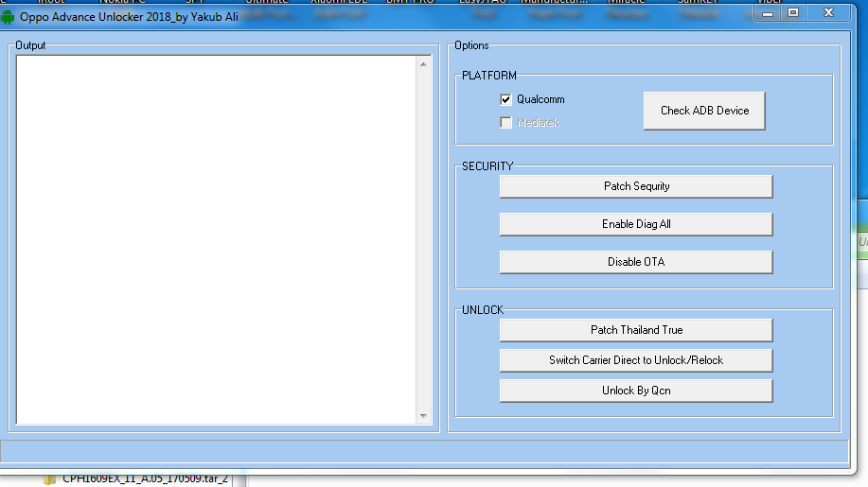Toggle the Mediatek platform checkbox
The image size is (868, 487).
(505, 122)
